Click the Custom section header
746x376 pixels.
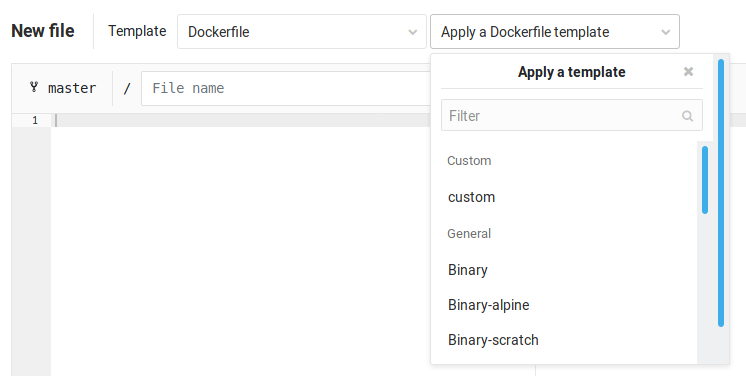tap(469, 161)
